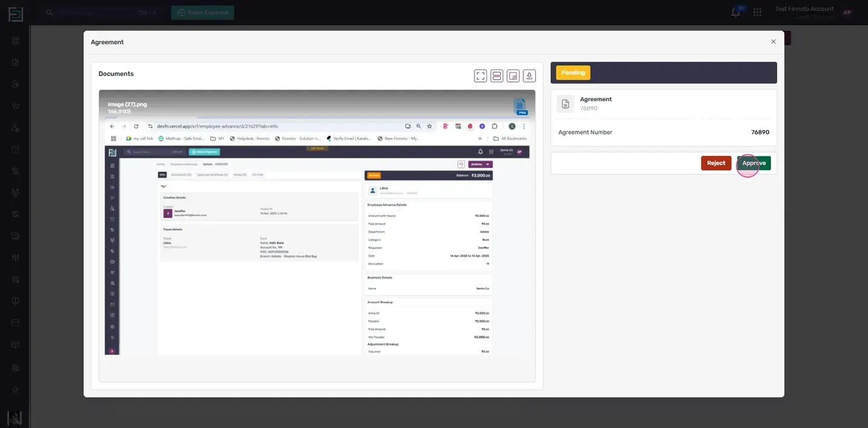Image resolution: width=868 pixels, height=428 pixels.
Task: Click the Raise Expense button
Action: 203,13
